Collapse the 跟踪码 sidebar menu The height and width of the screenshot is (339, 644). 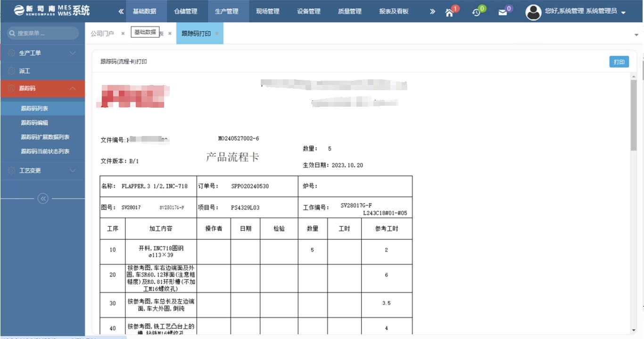coord(73,88)
